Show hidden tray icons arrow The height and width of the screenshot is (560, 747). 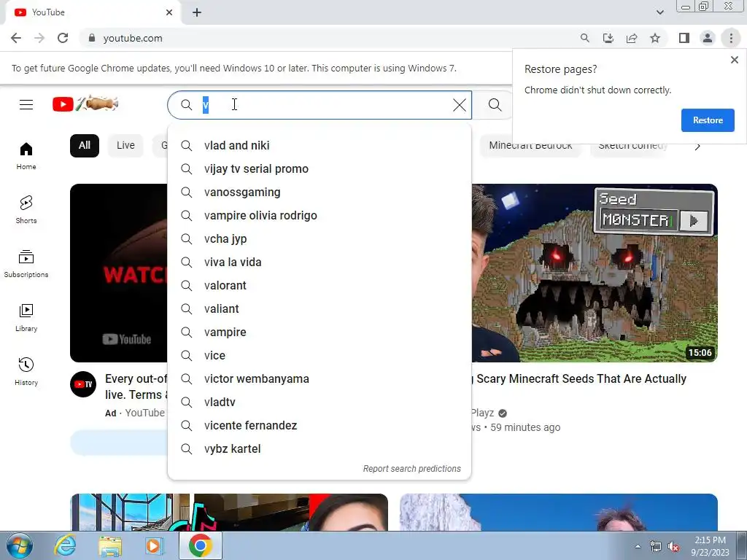tap(638, 546)
